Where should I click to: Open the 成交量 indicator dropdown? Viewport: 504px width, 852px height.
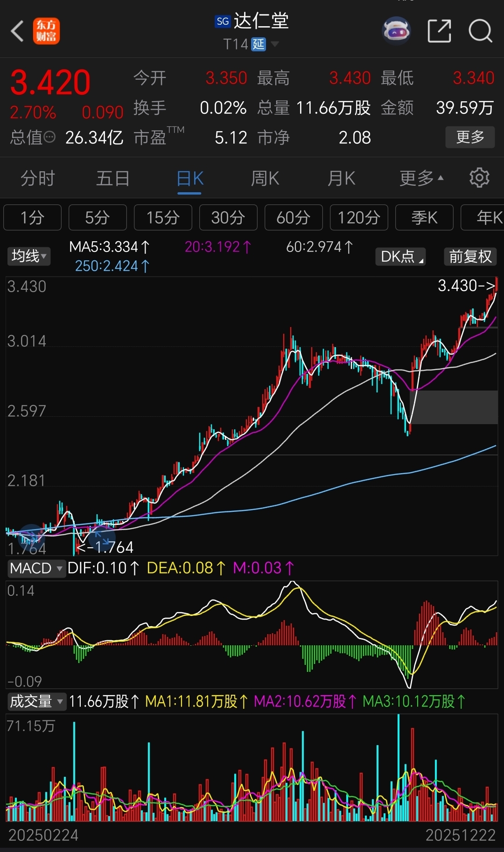(36, 701)
